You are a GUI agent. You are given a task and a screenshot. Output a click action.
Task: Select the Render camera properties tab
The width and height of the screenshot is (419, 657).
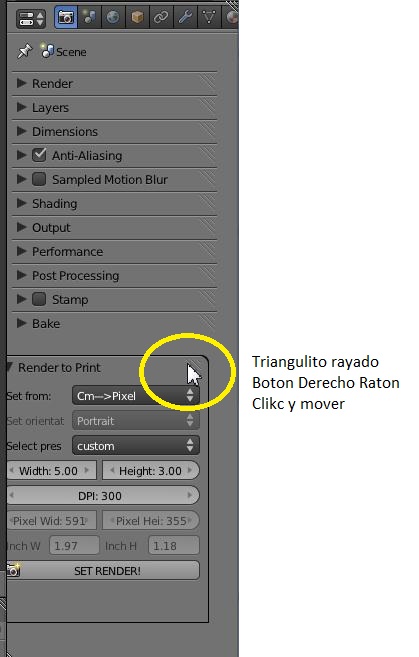[66, 18]
